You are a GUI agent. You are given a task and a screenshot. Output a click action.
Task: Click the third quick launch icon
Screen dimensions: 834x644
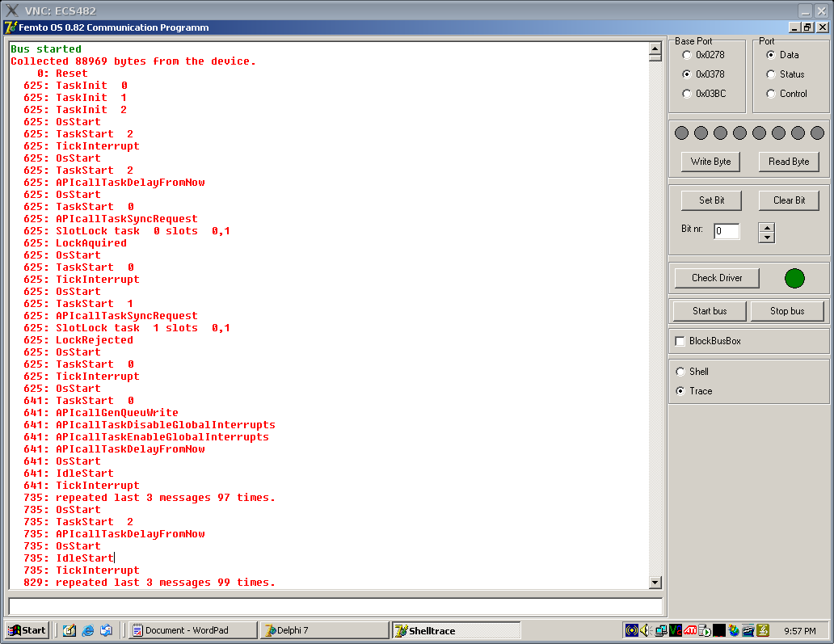point(107,631)
